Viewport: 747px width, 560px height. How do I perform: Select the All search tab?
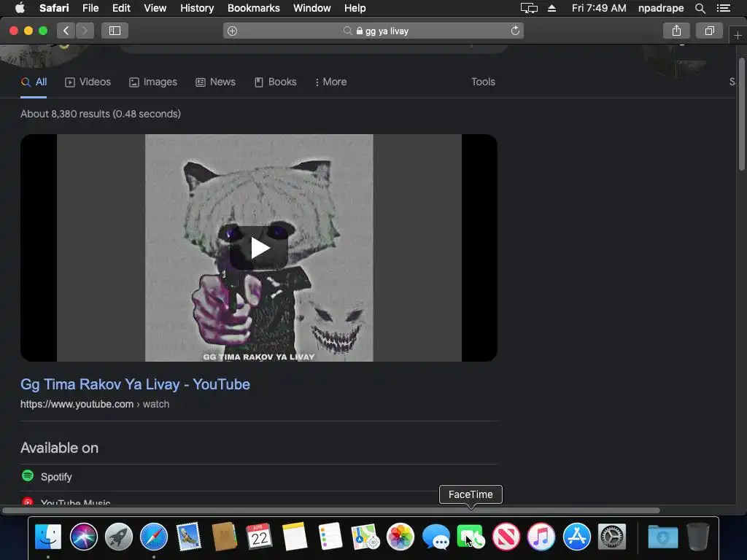tap(34, 82)
